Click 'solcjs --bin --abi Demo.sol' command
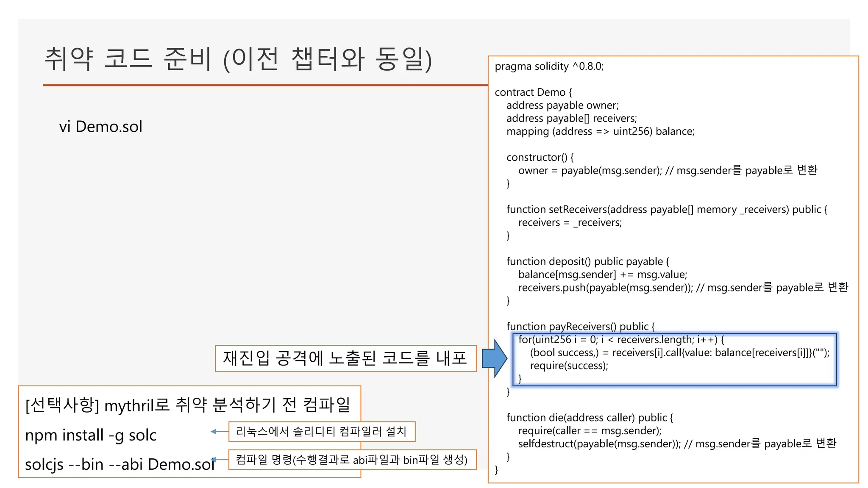This screenshot has height=488, width=868. tap(120, 464)
